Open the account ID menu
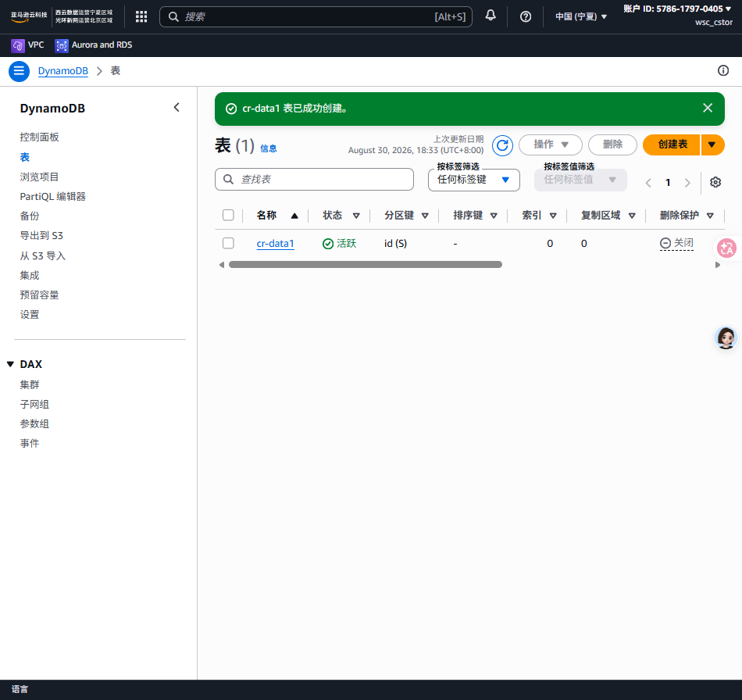The width and height of the screenshot is (742, 700). point(676,9)
